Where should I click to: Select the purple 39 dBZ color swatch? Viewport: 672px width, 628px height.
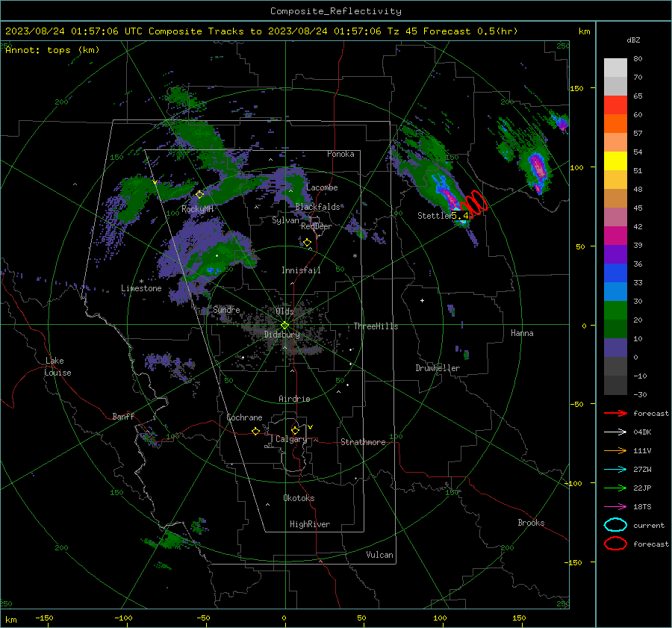[615, 255]
